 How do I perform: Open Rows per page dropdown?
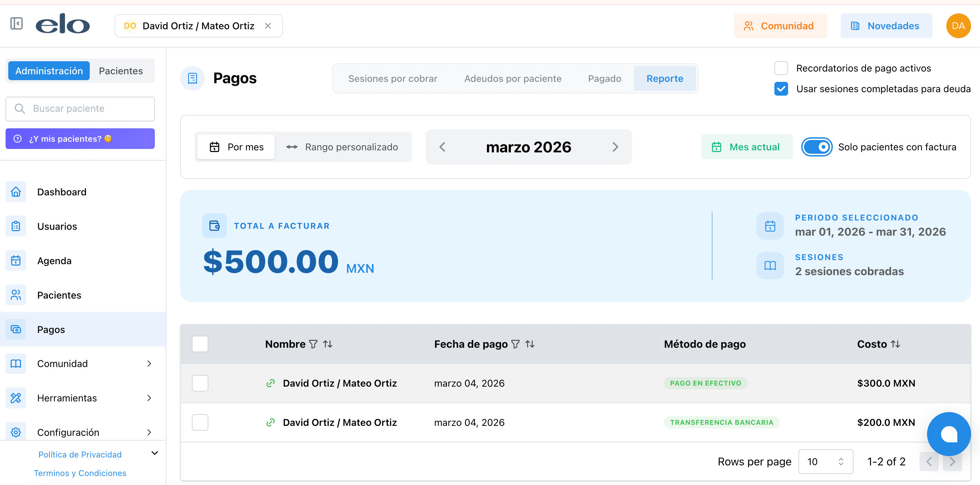pos(825,461)
